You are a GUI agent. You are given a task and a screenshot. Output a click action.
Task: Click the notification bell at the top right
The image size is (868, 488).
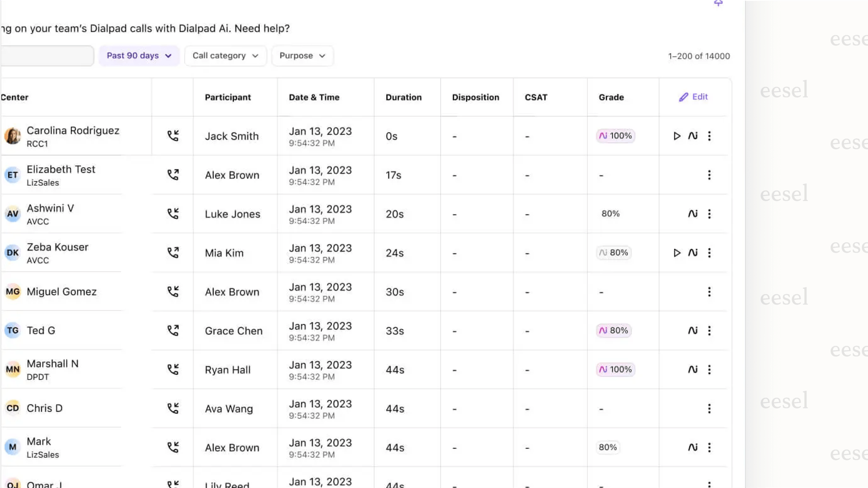[718, 3]
